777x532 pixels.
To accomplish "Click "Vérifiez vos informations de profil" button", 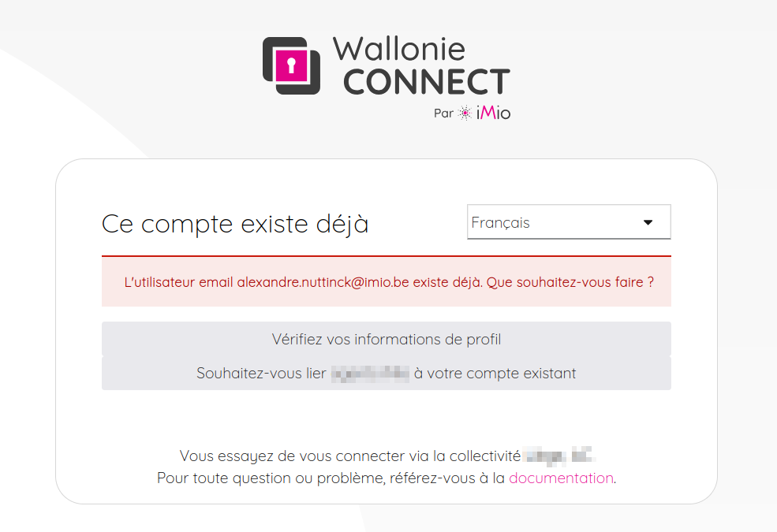I will coord(386,340).
